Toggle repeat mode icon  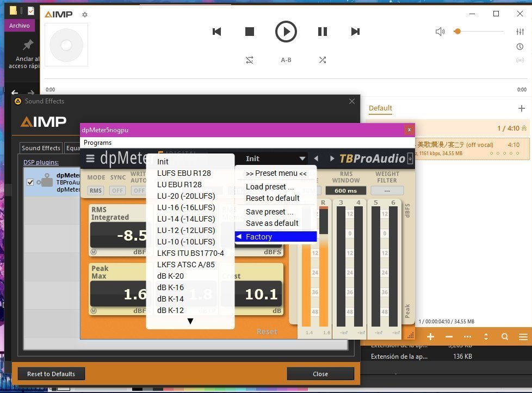click(249, 60)
